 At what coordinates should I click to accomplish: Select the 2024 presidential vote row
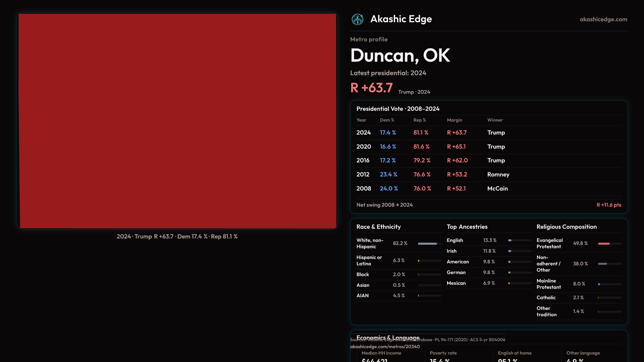coord(364,133)
